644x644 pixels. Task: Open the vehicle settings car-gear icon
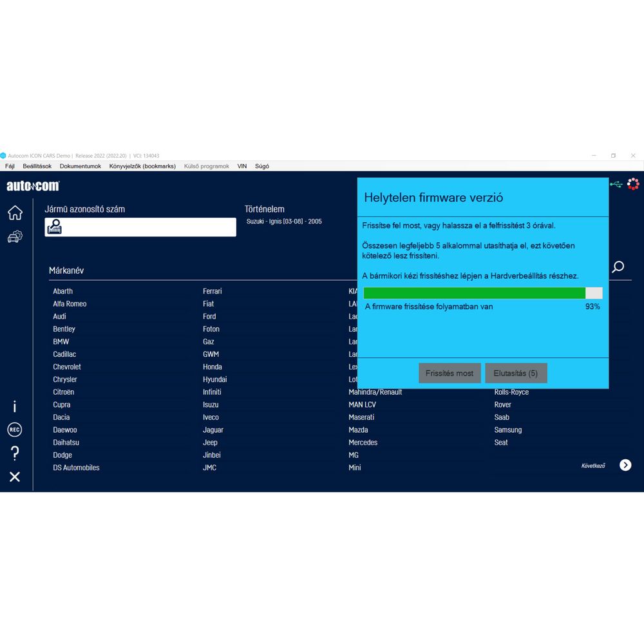tap(15, 237)
